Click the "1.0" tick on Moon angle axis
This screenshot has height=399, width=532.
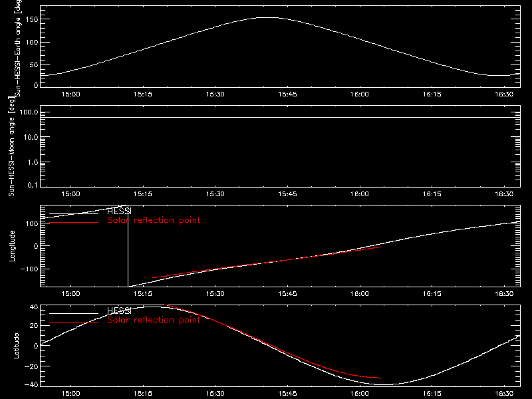click(32, 162)
